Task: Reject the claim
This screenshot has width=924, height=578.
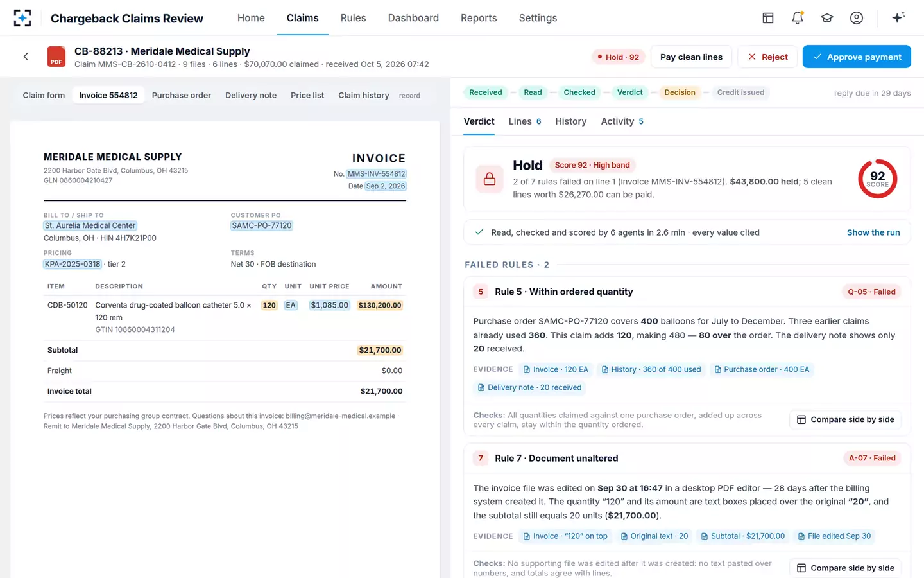Action: point(767,57)
